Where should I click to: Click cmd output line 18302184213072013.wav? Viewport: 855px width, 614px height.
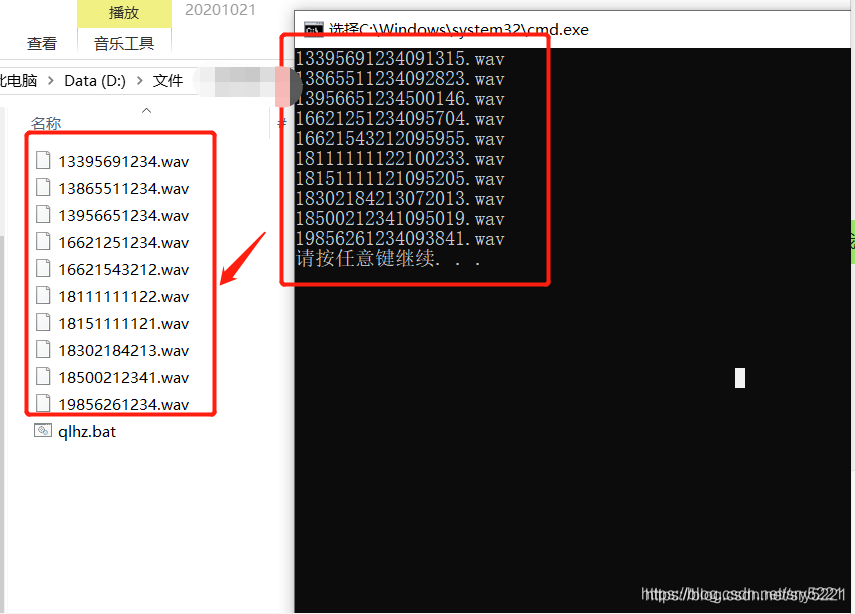[400, 198]
